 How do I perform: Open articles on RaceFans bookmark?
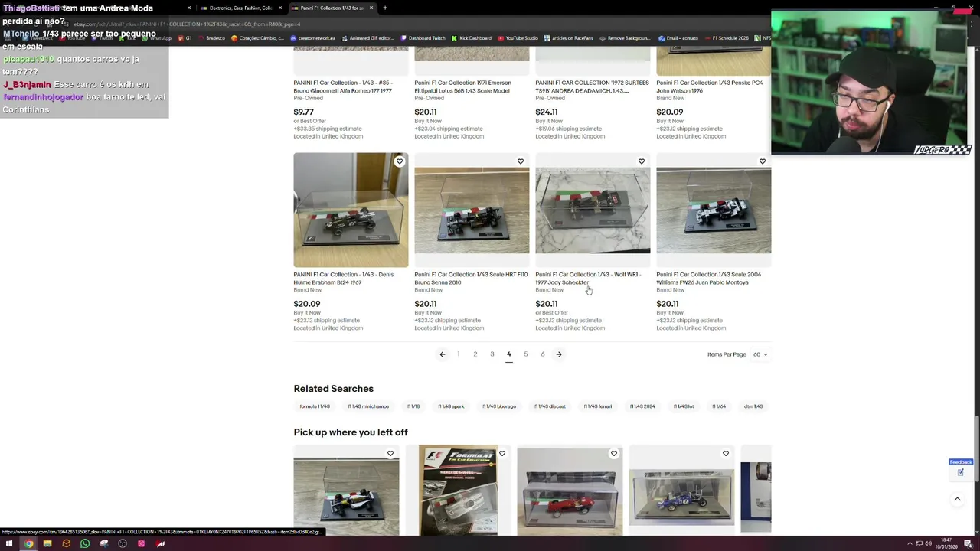click(569, 38)
